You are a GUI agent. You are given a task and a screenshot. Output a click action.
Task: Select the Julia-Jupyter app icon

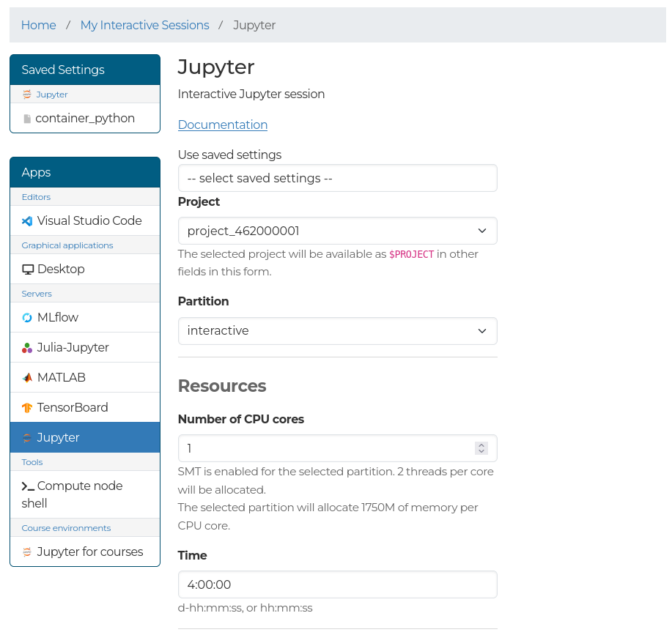point(26,347)
